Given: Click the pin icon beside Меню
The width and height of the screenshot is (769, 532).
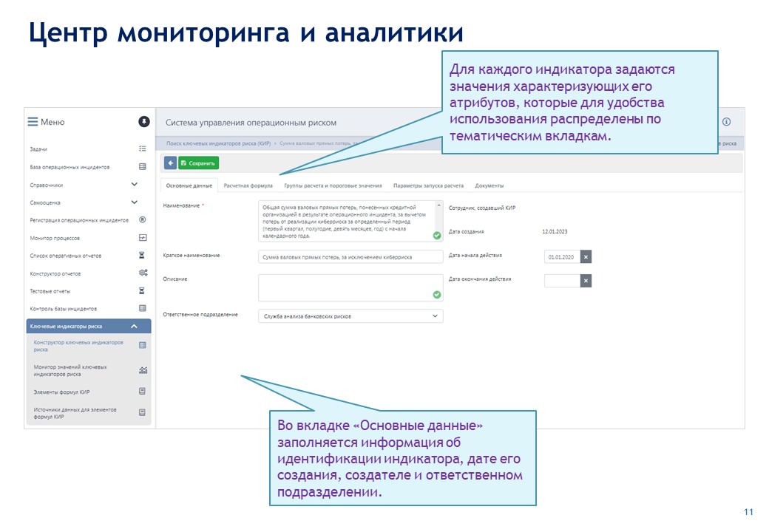Looking at the screenshot, I should [x=143, y=121].
